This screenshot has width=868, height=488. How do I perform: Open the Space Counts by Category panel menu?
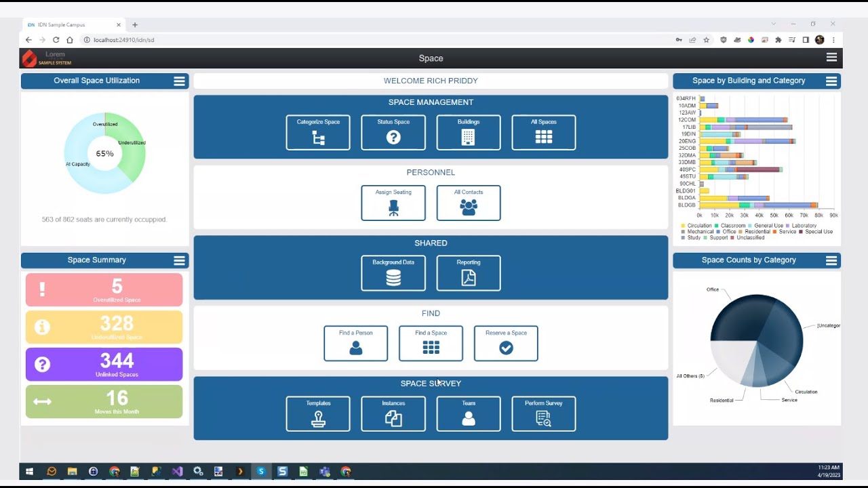[831, 261]
